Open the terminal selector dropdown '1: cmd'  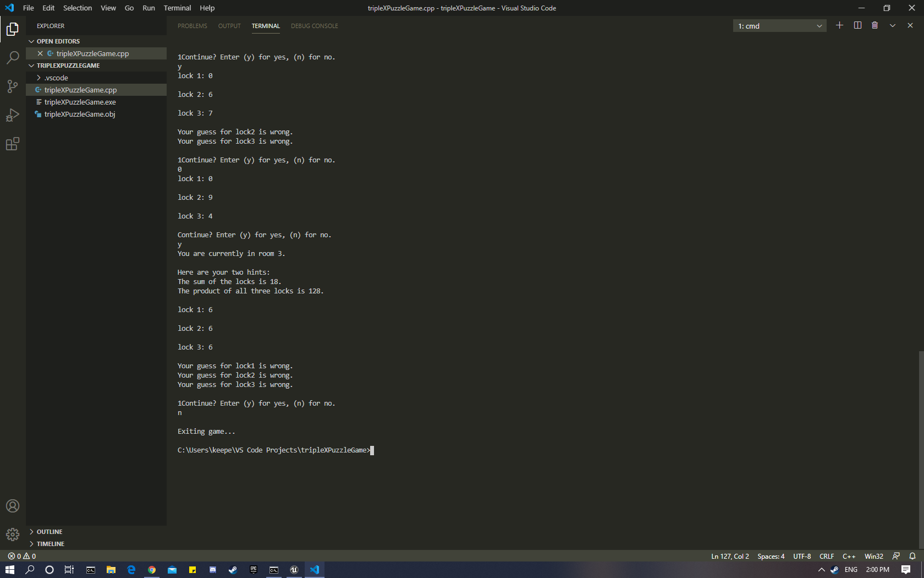point(779,26)
